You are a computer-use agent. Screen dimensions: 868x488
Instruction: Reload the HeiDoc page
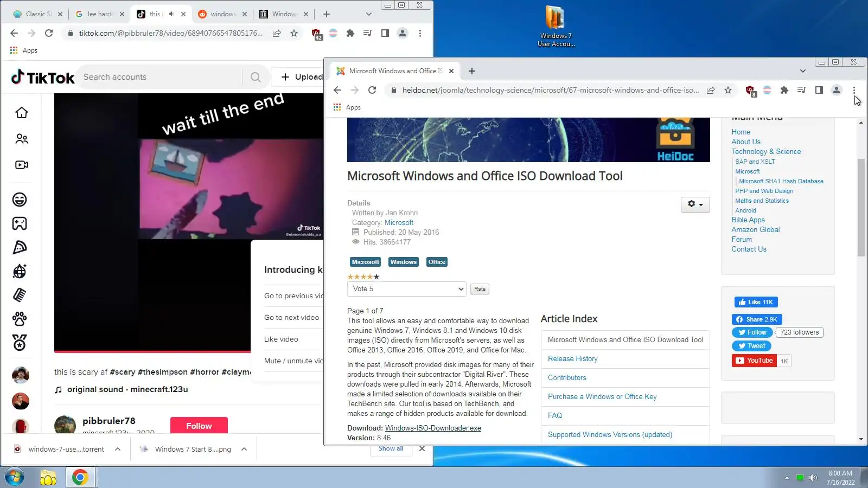click(372, 90)
